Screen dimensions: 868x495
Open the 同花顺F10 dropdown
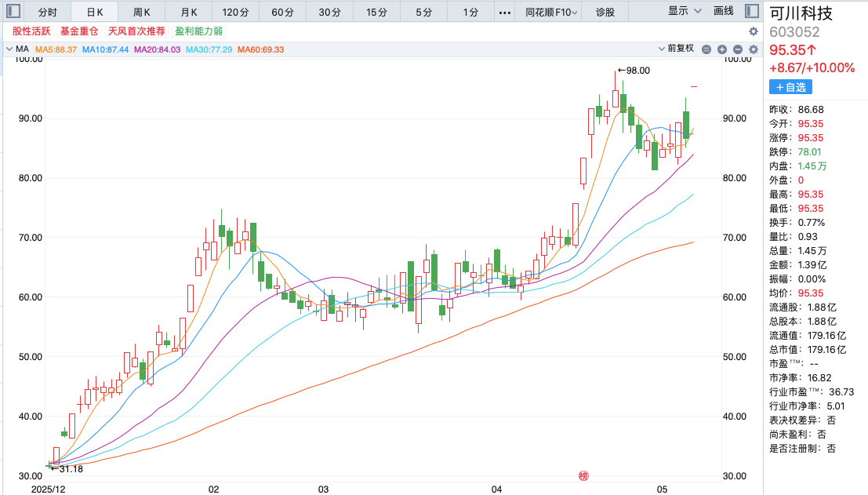click(551, 13)
